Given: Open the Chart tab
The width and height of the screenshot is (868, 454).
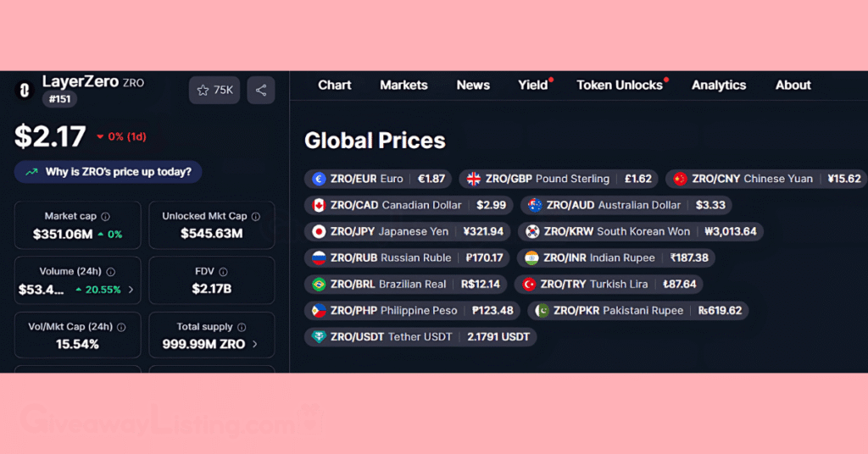Looking at the screenshot, I should (x=334, y=86).
